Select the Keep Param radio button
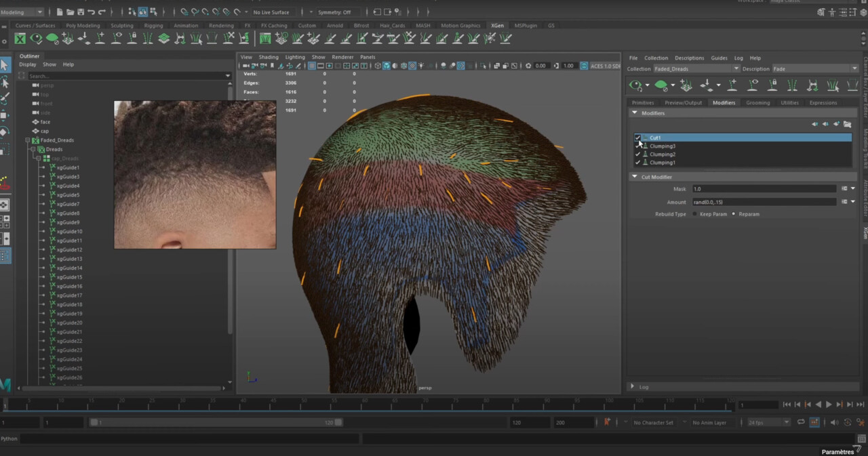868x456 pixels. coord(695,214)
